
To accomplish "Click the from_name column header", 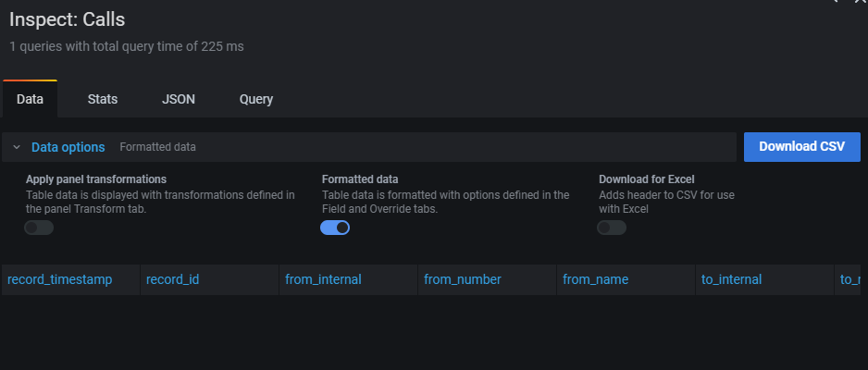I will click(x=594, y=279).
